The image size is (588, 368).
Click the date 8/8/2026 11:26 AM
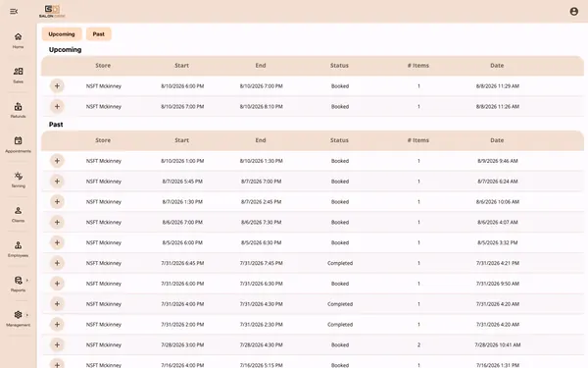click(498, 107)
